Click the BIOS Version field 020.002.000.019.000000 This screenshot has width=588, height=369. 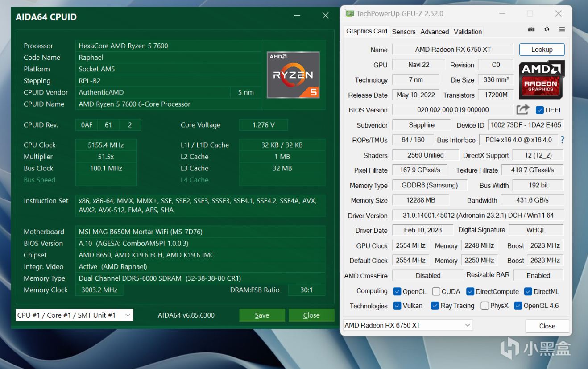pyautogui.click(x=453, y=110)
